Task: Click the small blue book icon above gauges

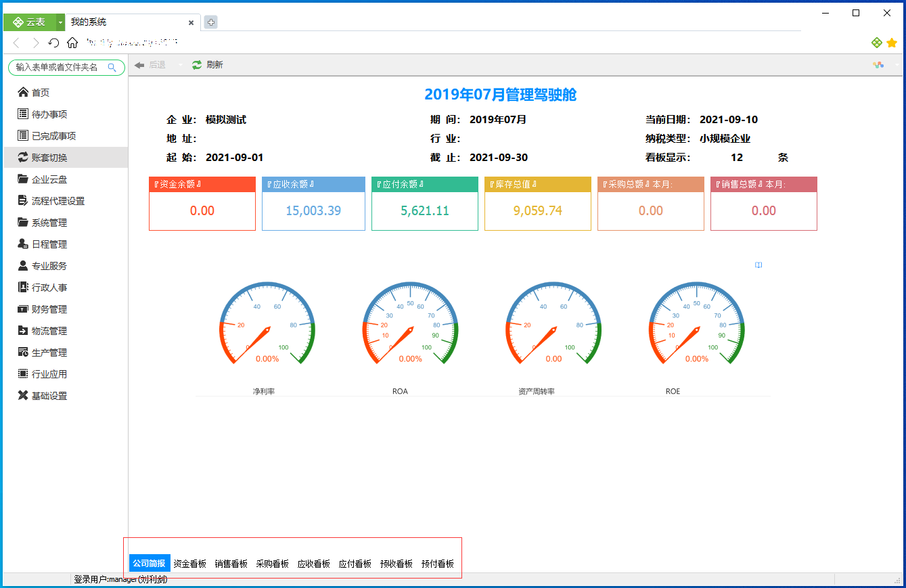Action: 758,265
